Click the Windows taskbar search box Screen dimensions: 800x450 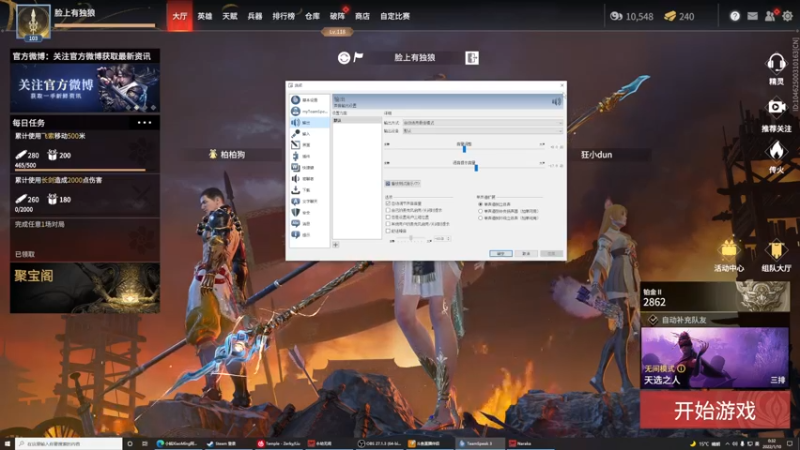[x=68, y=444]
